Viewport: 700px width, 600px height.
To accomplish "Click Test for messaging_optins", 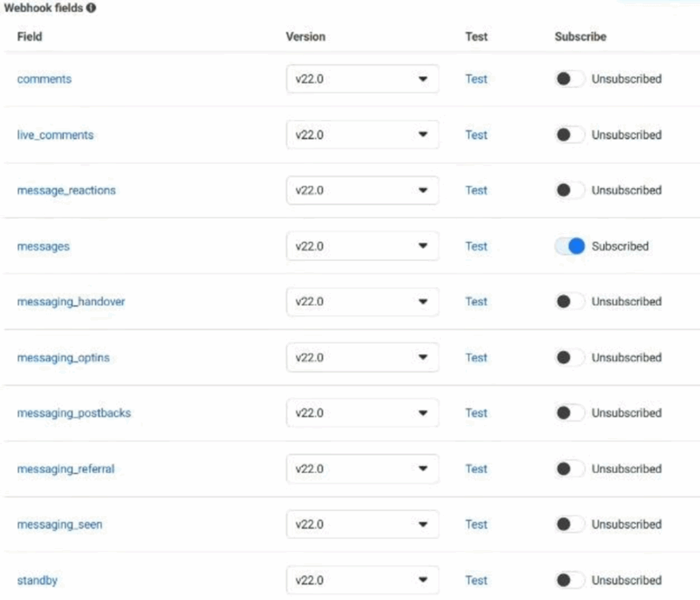I will pos(476,358).
